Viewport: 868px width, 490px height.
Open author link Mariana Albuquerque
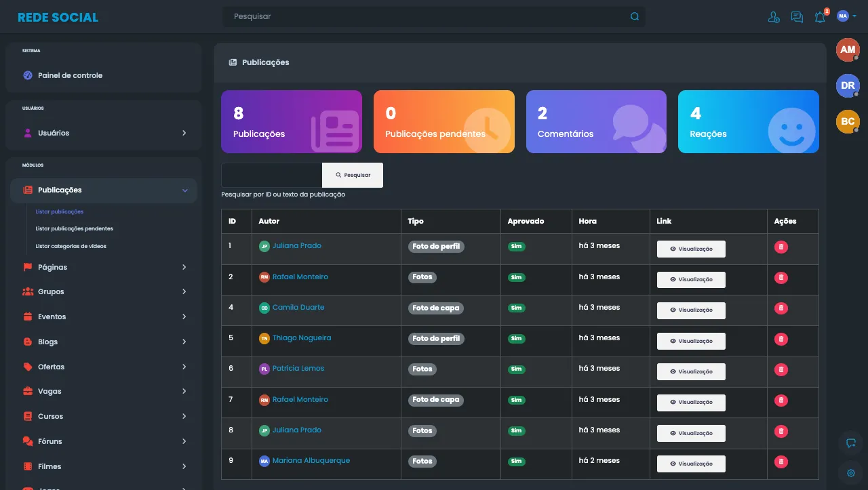311,460
